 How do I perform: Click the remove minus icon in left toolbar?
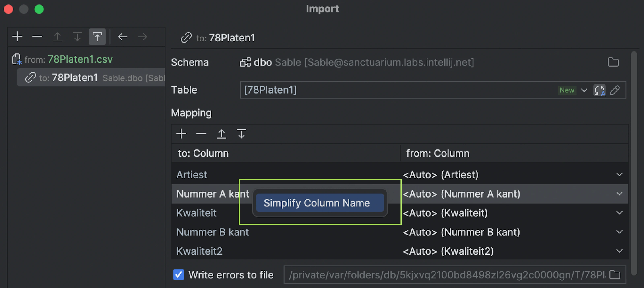point(37,37)
